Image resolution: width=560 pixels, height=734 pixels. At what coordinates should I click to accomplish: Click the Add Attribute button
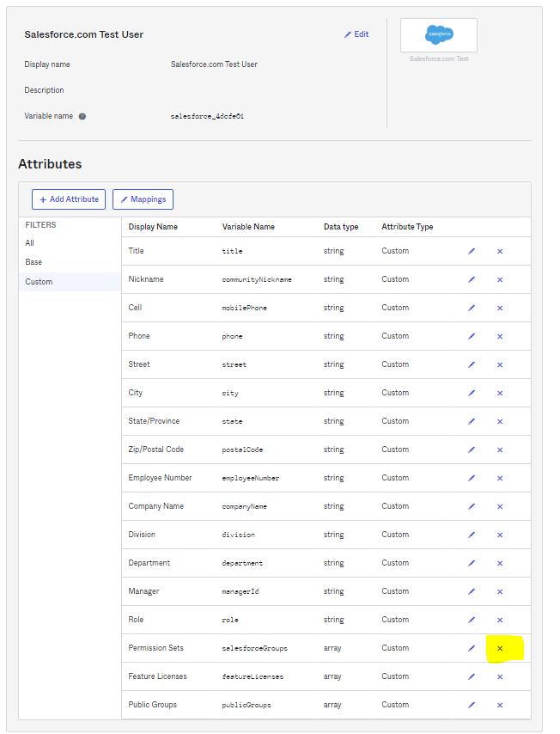pos(69,199)
